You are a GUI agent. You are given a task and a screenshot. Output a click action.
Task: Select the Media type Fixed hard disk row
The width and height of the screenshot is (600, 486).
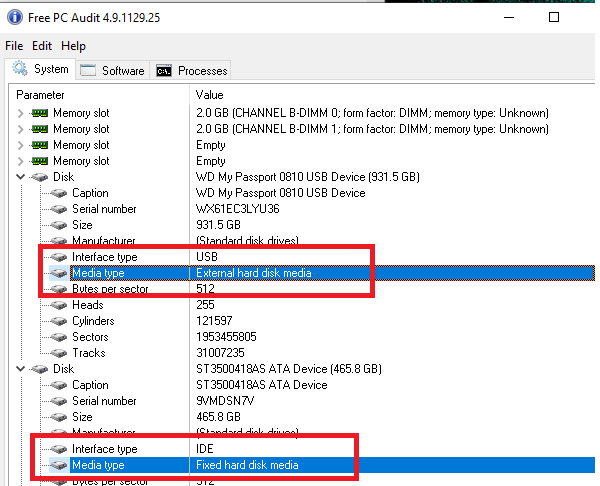click(x=302, y=465)
